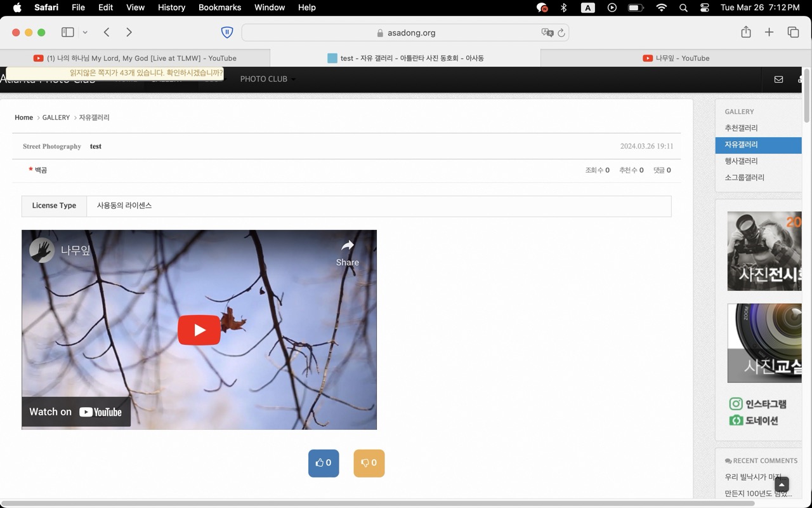Toggle the Safari sidebar
Image resolution: width=812 pixels, height=508 pixels.
click(68, 32)
